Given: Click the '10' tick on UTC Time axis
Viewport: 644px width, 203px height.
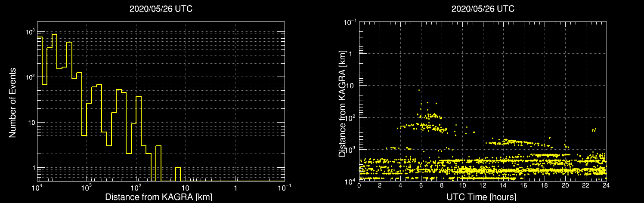Looking at the screenshot, I should pos(462,185).
